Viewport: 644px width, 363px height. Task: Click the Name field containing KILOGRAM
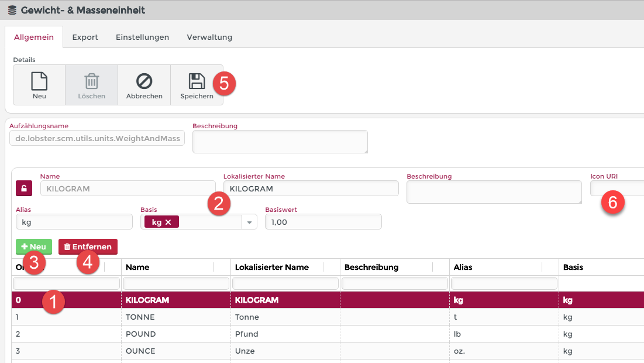128,189
